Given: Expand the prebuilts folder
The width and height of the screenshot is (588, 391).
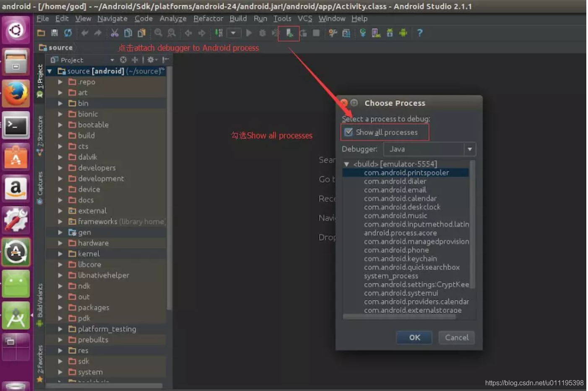Looking at the screenshot, I should click(60, 339).
